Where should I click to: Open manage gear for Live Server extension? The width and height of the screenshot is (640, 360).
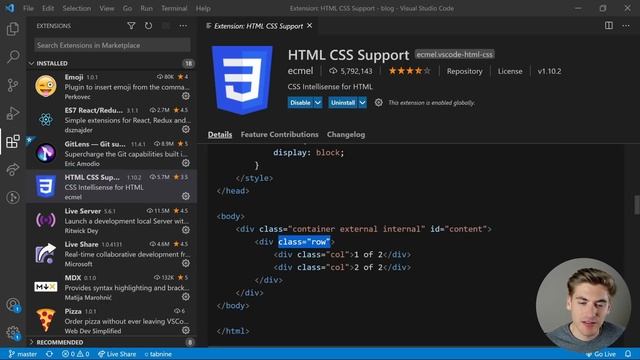186,230
